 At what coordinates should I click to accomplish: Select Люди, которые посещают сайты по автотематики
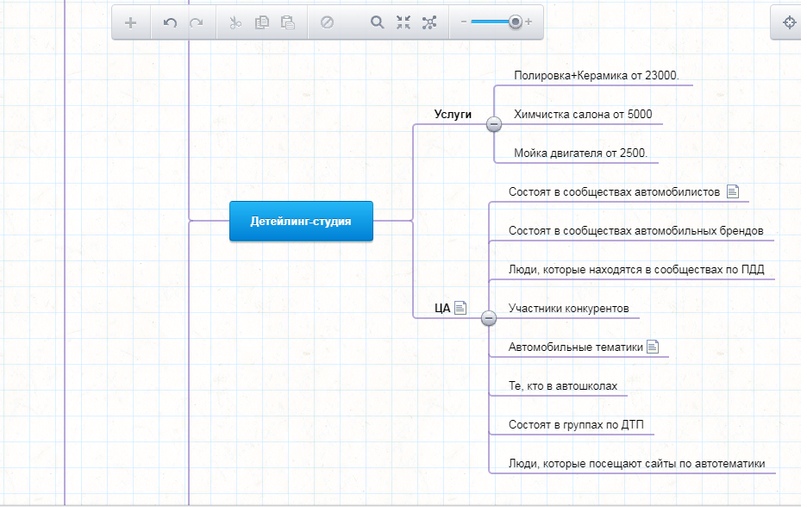pyautogui.click(x=637, y=463)
